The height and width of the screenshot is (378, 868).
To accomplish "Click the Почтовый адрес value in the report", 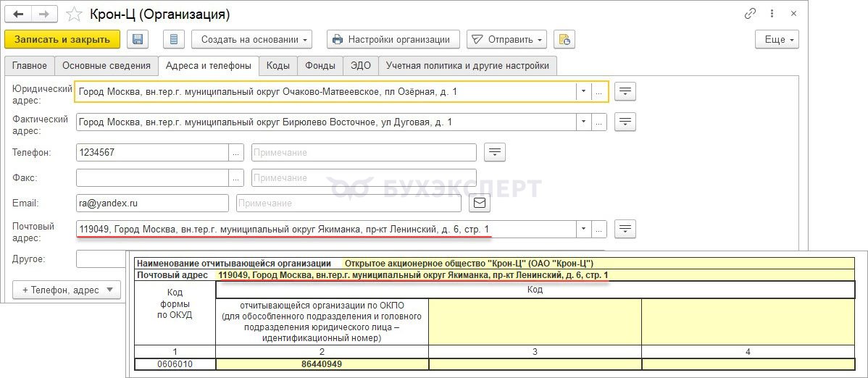I will point(413,275).
